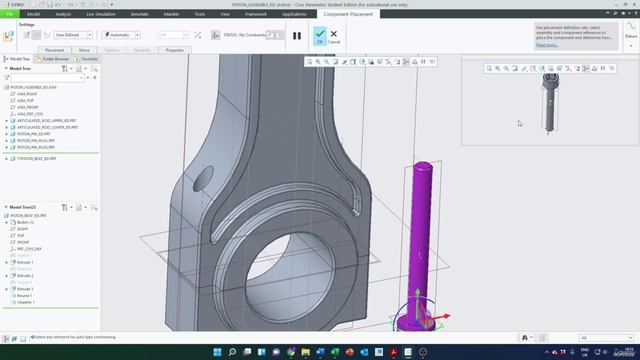Open the Properties tab panel
Screen dimensions: 640x360
pos(175,50)
